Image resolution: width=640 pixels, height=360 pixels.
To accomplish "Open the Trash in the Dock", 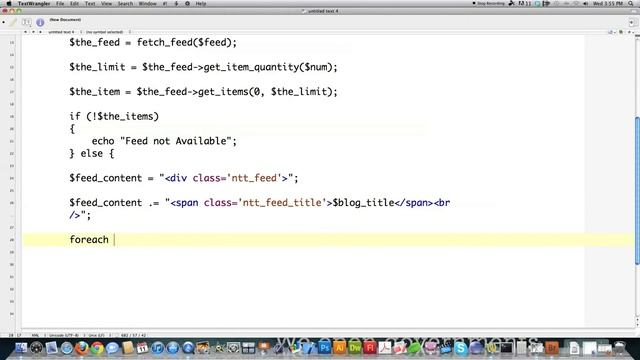I will click(x=619, y=348).
